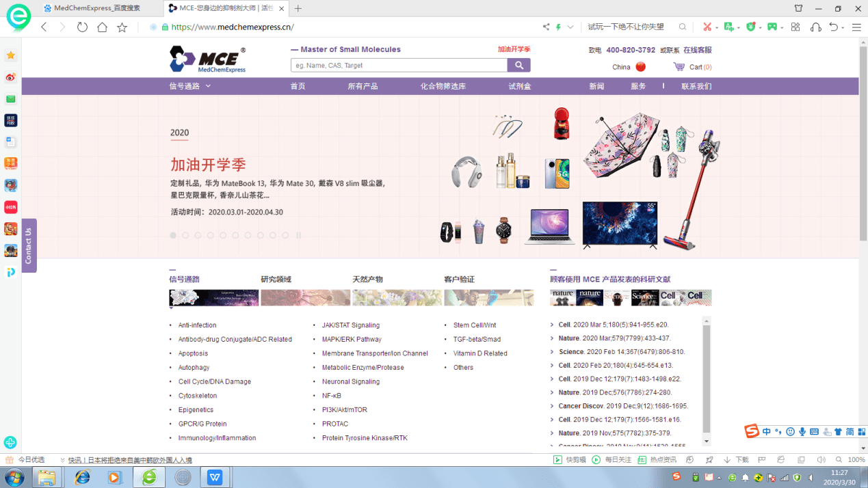868x488 pixels.
Task: Switch to the 天然产物 tab
Action: click(367, 279)
